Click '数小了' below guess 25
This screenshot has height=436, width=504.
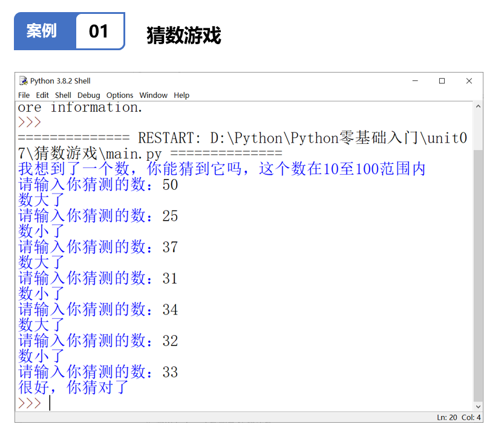pyautogui.click(x=41, y=231)
